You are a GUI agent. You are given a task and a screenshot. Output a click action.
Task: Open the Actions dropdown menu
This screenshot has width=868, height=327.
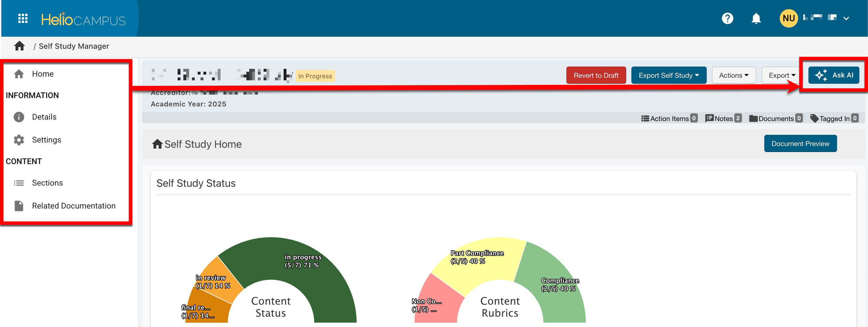(733, 75)
